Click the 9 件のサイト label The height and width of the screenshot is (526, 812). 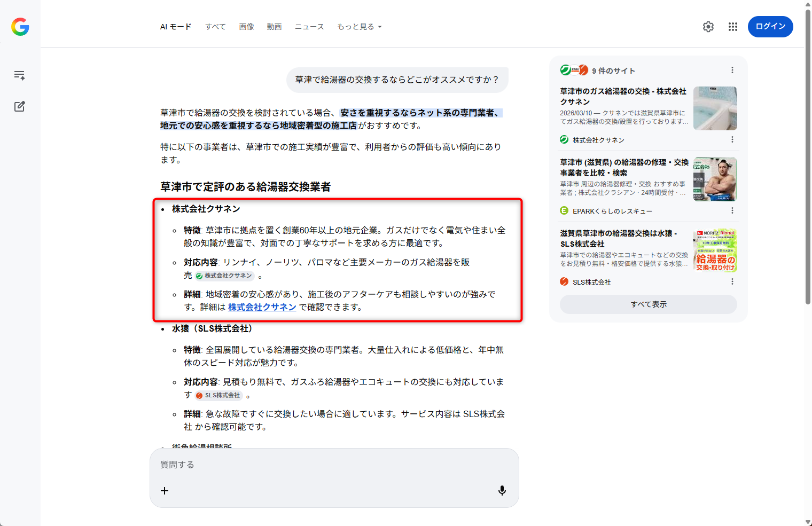(613, 70)
